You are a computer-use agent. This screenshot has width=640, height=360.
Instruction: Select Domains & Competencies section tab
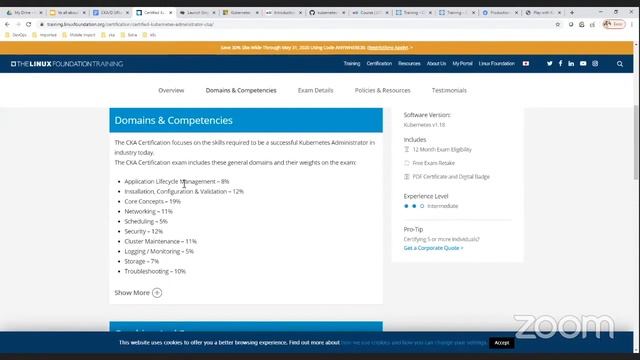click(241, 90)
